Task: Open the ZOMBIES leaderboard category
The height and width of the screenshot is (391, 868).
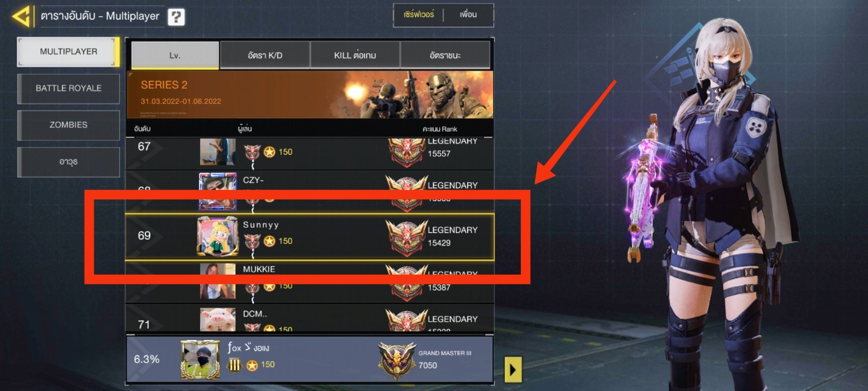Action: [x=68, y=125]
